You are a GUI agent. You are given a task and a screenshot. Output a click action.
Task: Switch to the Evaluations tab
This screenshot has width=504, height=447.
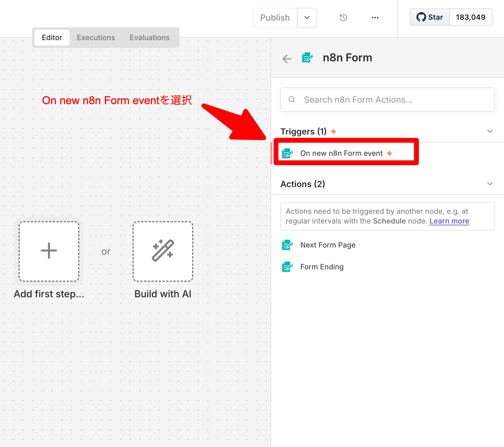(x=150, y=38)
